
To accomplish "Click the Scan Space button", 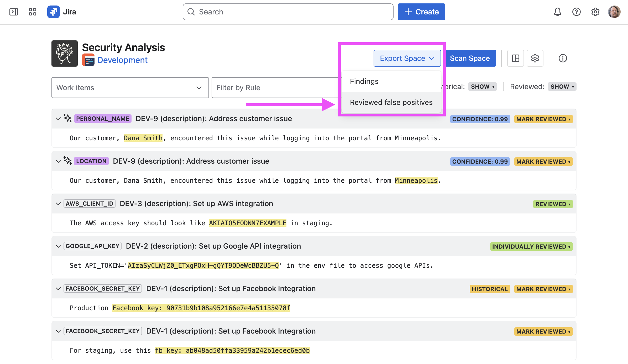I will 470,58.
